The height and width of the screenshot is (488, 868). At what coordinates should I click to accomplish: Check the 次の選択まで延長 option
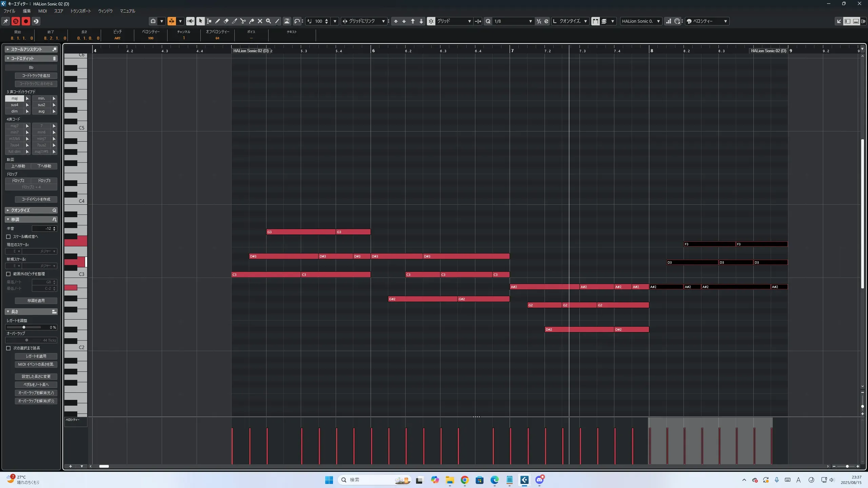coord(8,348)
